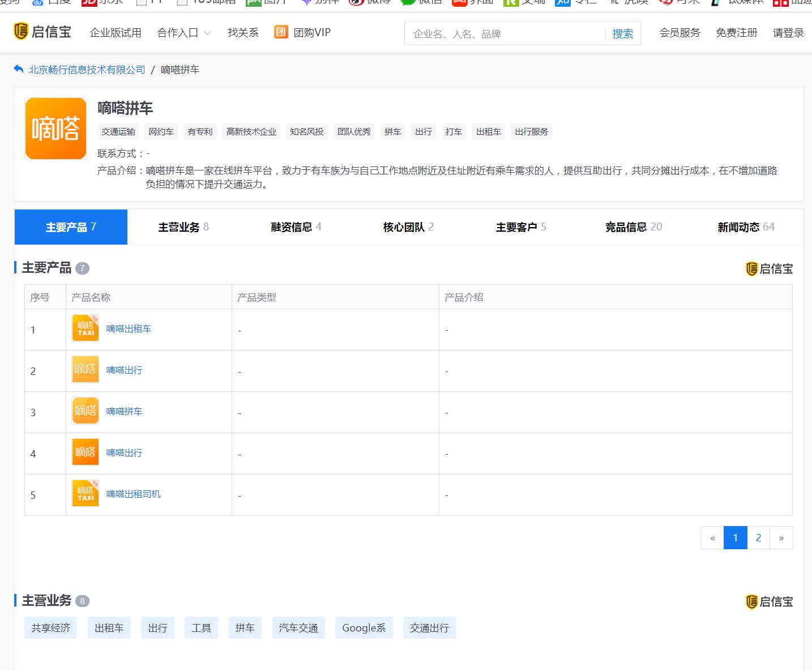Screen dimensions: 812x671
Task: Click the 嘀嗒出行 icon in row 4
Action: point(86,452)
